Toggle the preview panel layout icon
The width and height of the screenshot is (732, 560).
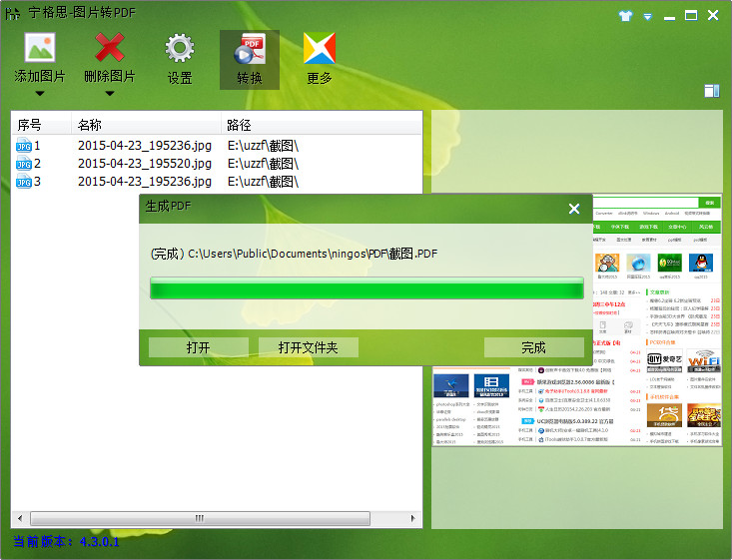tap(712, 91)
